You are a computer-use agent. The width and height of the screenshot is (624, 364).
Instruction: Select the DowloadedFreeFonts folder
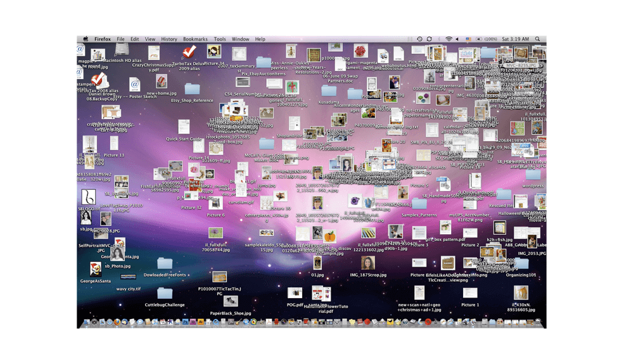(x=165, y=263)
